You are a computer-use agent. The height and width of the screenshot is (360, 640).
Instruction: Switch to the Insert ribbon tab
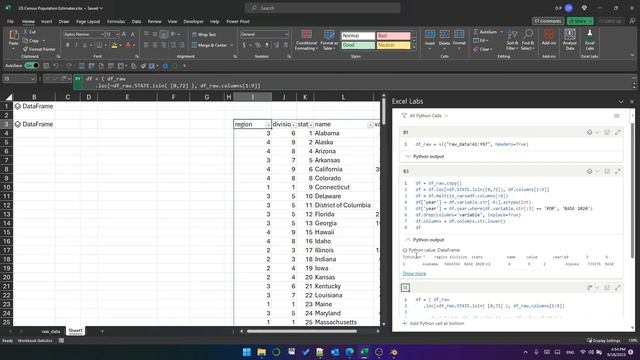[47, 21]
